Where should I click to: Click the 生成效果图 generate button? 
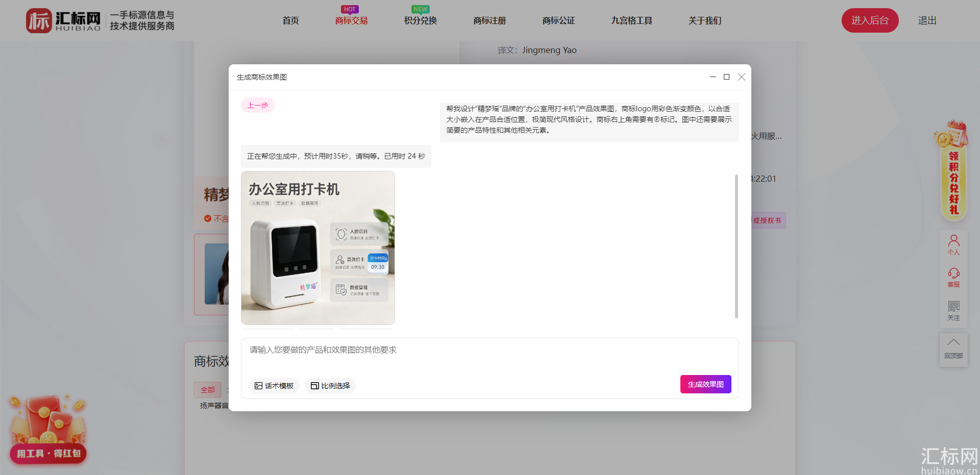coord(706,384)
